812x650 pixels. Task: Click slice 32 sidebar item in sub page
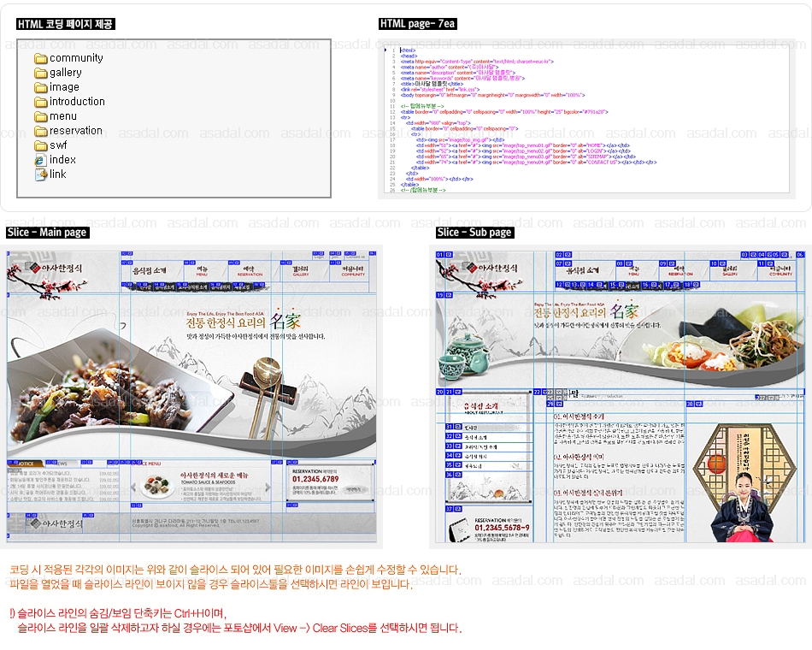489,438
